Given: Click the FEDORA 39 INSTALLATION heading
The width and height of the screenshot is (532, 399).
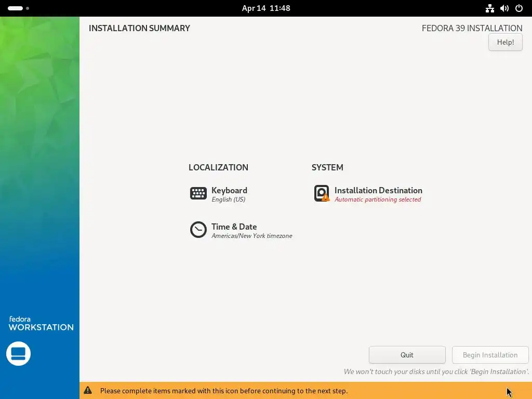Looking at the screenshot, I should click(x=472, y=28).
